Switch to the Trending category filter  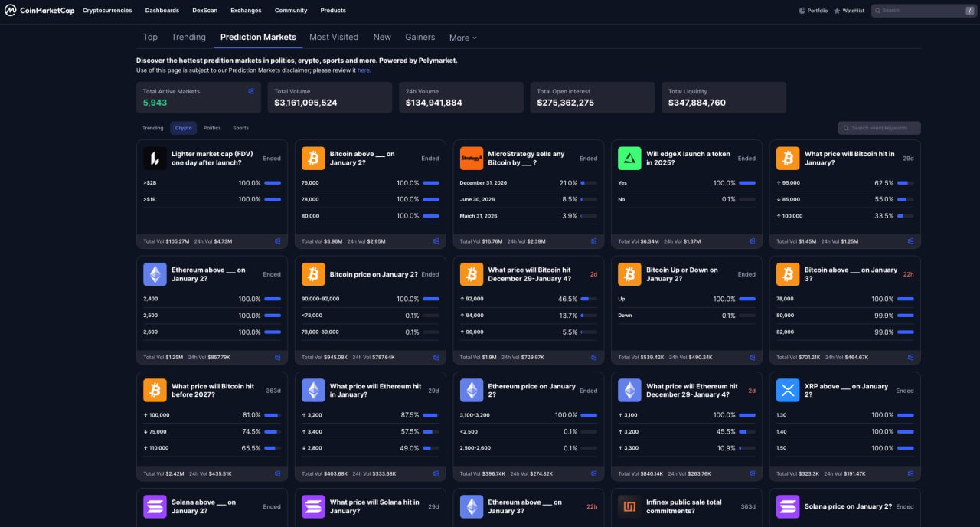(152, 128)
